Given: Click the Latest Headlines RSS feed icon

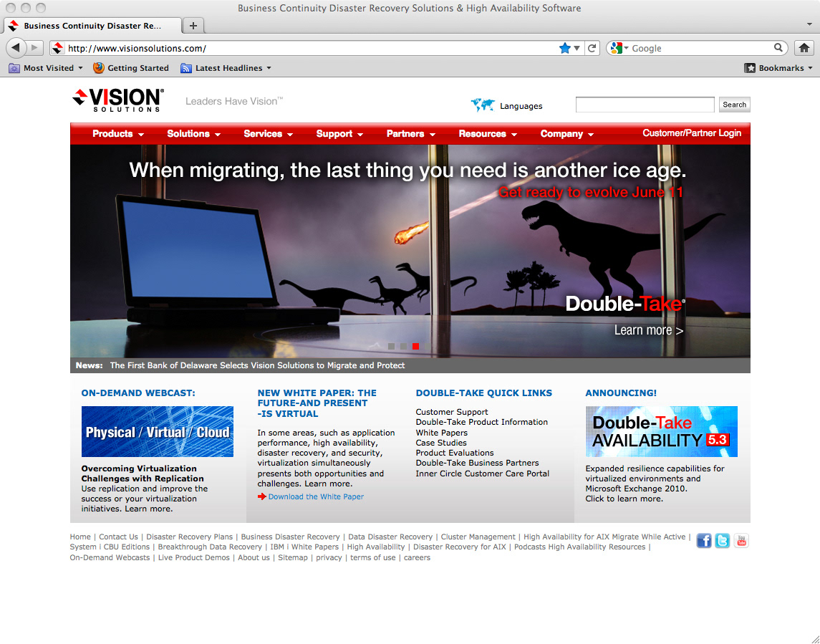Looking at the screenshot, I should tap(185, 68).
